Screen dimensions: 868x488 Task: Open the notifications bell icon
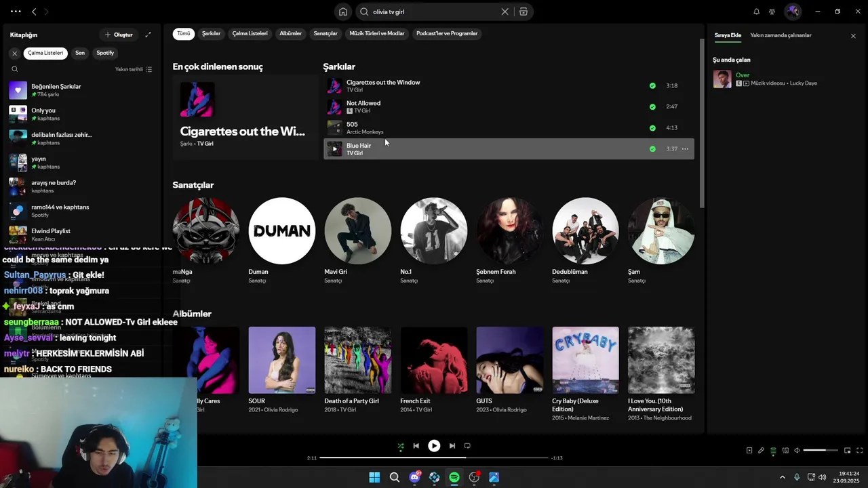pos(757,12)
